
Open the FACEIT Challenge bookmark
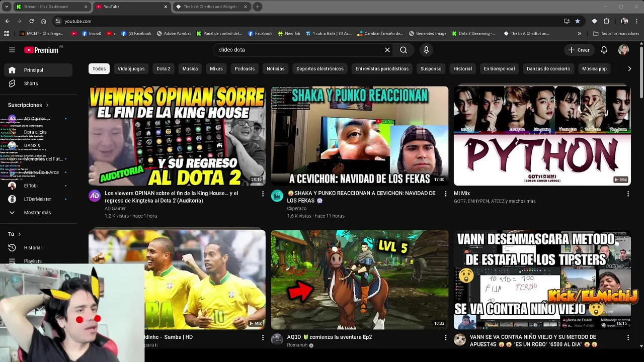[x=42, y=34]
